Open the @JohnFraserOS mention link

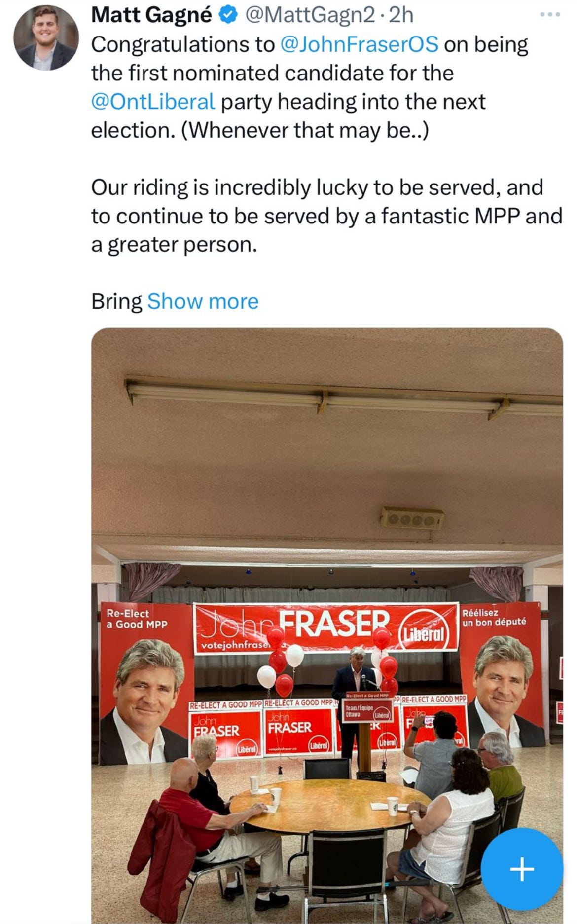(x=359, y=44)
